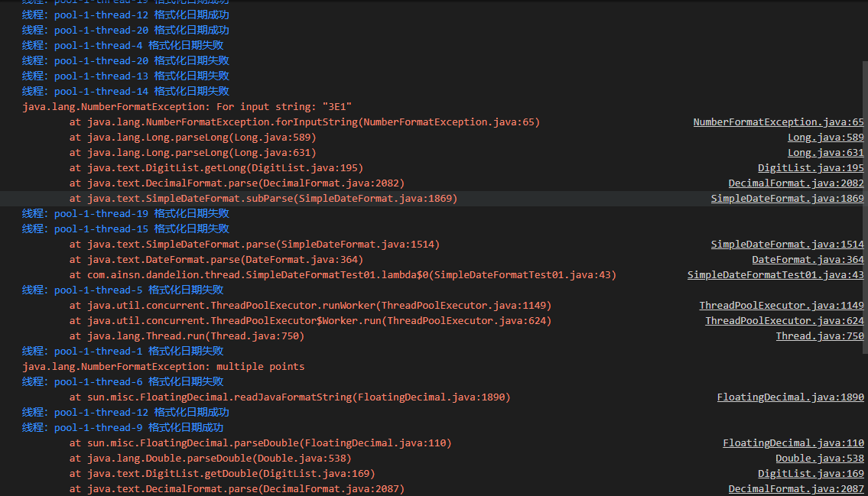868x496 pixels.
Task: Open the right-side NumberFormatException.java:65 source link
Action: click(x=778, y=122)
